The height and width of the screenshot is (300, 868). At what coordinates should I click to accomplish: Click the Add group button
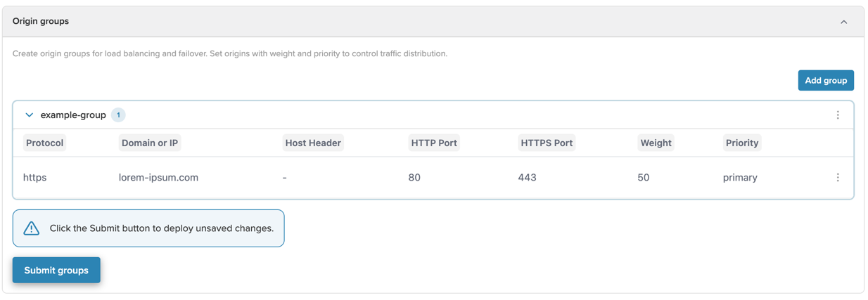(x=825, y=80)
